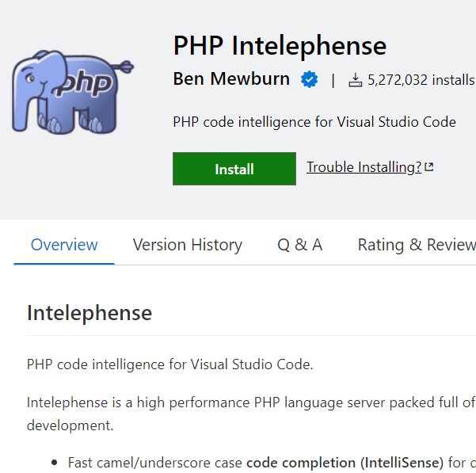Click the Intelephense section heading
This screenshot has width=476, height=473.
click(89, 313)
